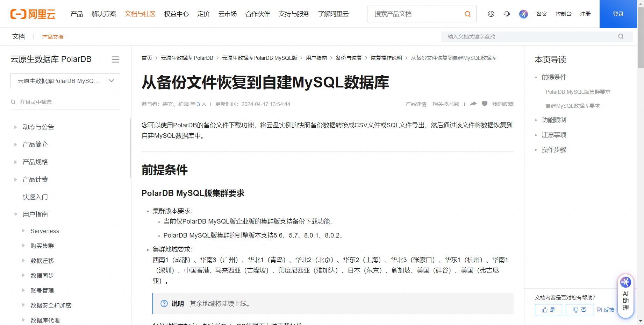Open the 相关技术圈 link
Viewport: 644px width, 325px height.
tap(445, 104)
